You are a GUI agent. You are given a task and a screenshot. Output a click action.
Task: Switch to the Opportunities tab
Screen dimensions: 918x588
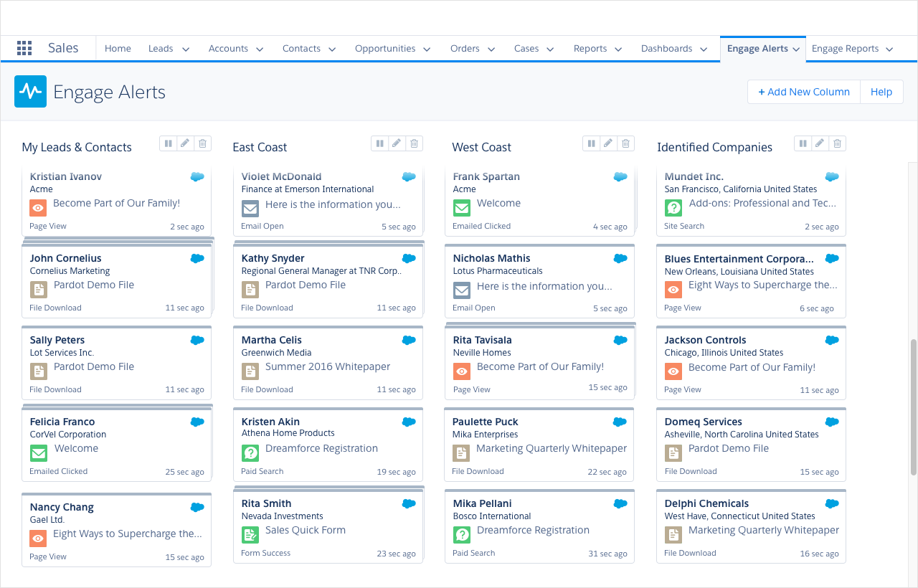click(x=385, y=49)
